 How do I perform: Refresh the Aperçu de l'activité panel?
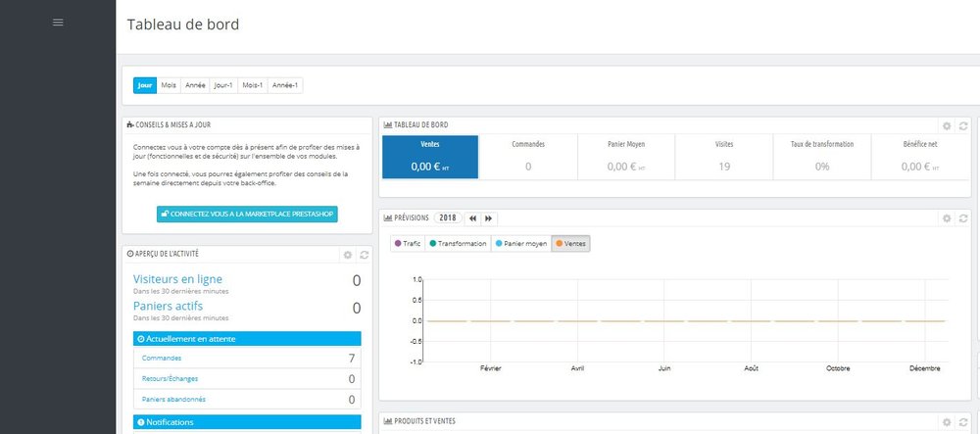pos(364,255)
